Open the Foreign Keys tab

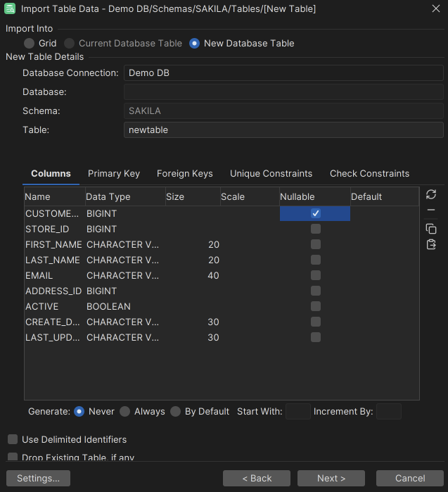(x=184, y=173)
